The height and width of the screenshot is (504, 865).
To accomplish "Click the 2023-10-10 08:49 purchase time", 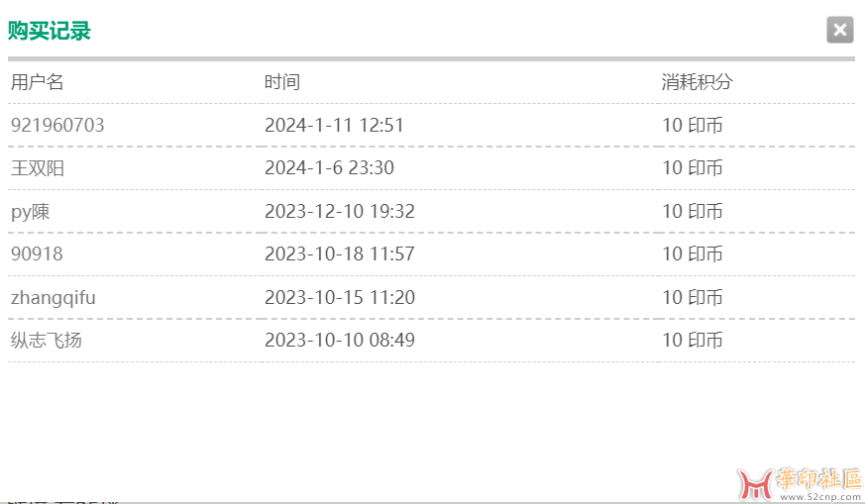I will click(x=340, y=341).
